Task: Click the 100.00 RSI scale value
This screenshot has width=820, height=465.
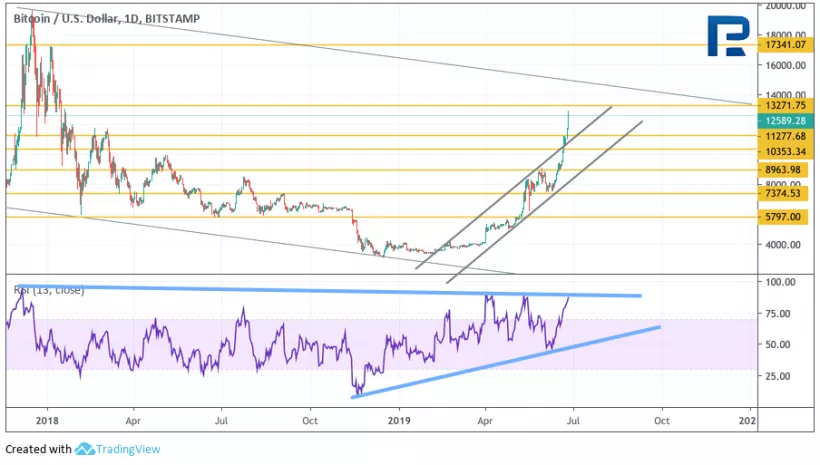Action: point(780,283)
